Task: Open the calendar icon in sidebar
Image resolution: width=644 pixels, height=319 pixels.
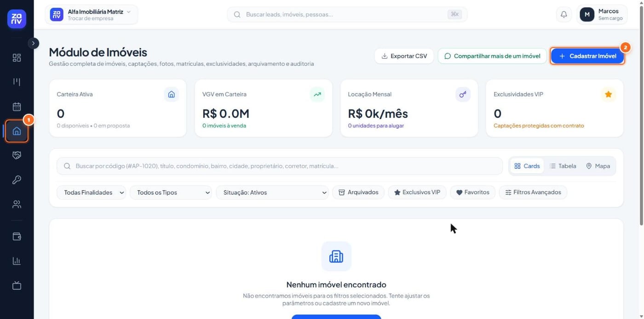Action: tap(17, 107)
